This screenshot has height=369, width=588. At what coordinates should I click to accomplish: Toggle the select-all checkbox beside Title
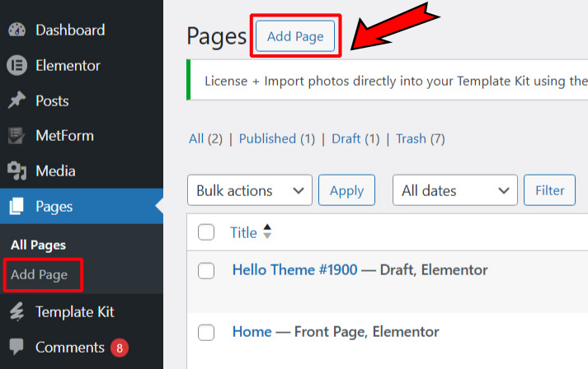[207, 233]
